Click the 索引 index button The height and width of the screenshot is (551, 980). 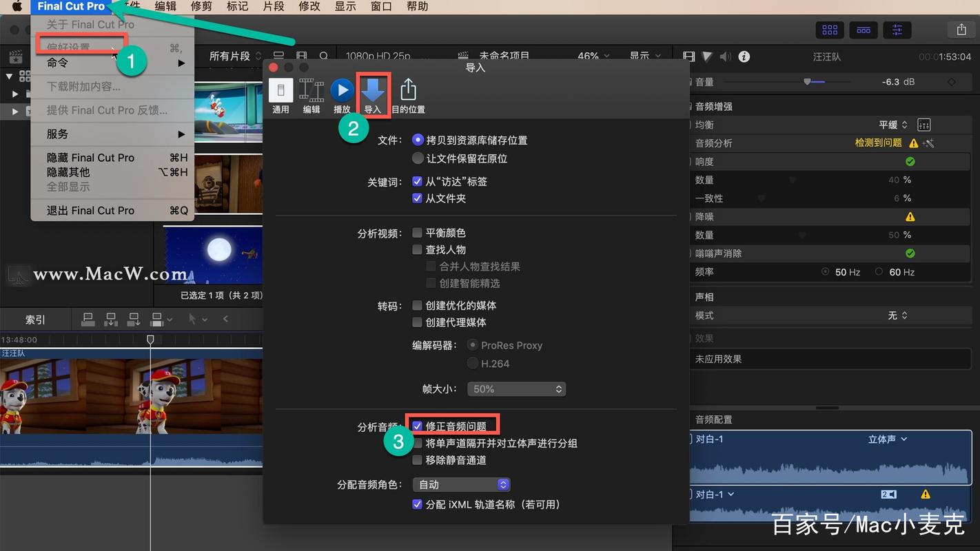point(35,320)
